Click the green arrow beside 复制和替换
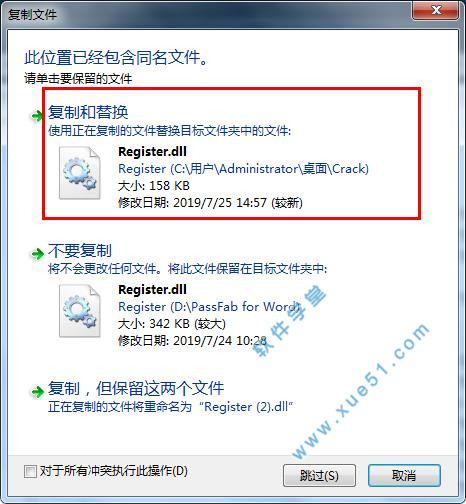 37,116
